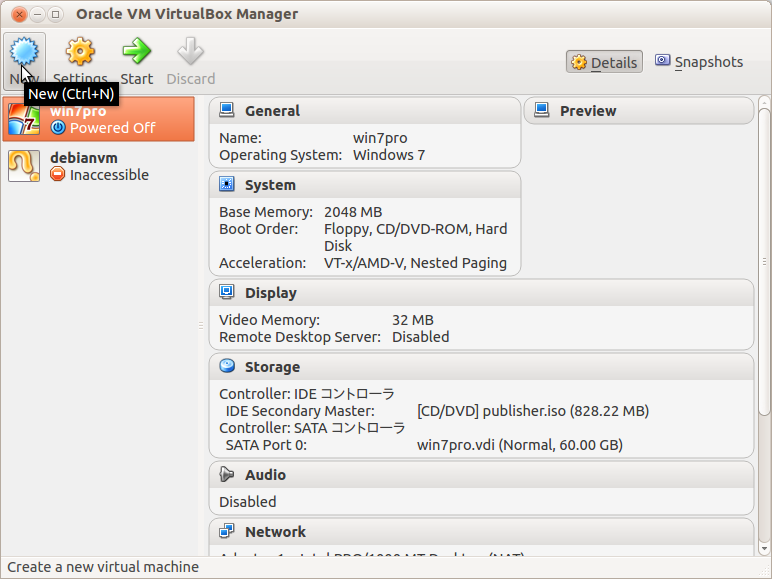Screen dimensions: 772x579
Task: Click the 'SATA Port 0:' label
Action: pos(266,445)
